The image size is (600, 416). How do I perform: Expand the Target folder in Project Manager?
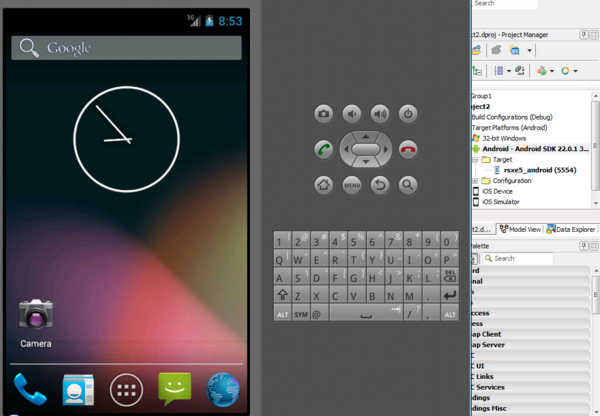click(475, 159)
